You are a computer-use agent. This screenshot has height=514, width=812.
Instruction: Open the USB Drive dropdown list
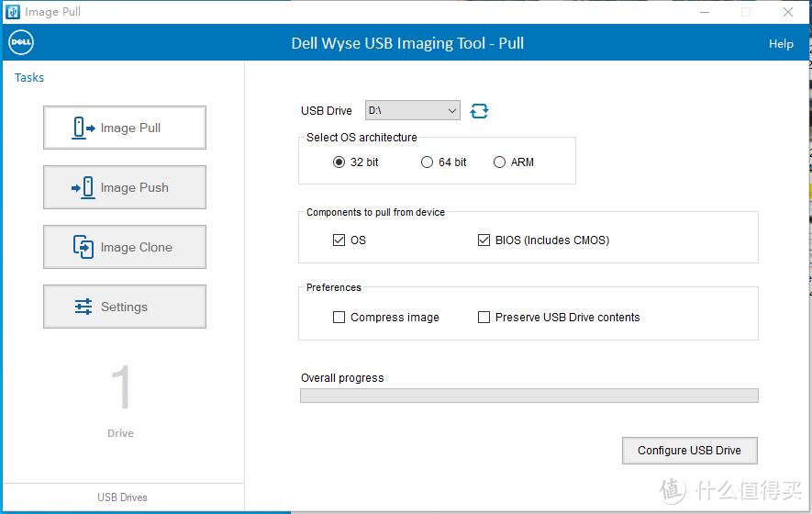[x=412, y=111]
